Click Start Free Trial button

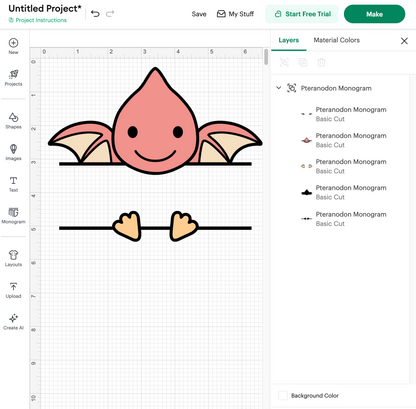[x=302, y=14]
